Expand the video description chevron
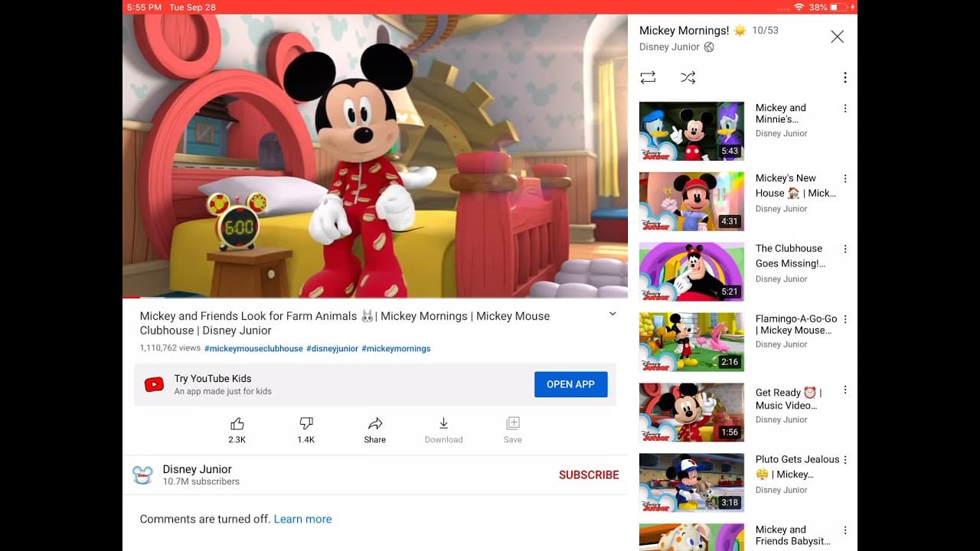The image size is (980, 551). tap(612, 314)
